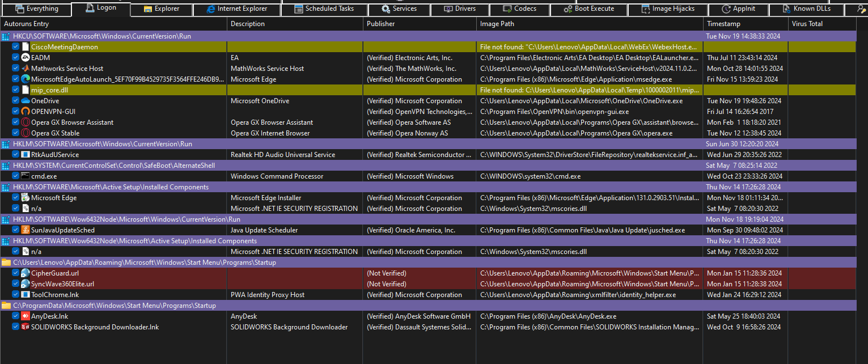Sort by Description column header
The height and width of the screenshot is (364, 868).
pos(295,24)
